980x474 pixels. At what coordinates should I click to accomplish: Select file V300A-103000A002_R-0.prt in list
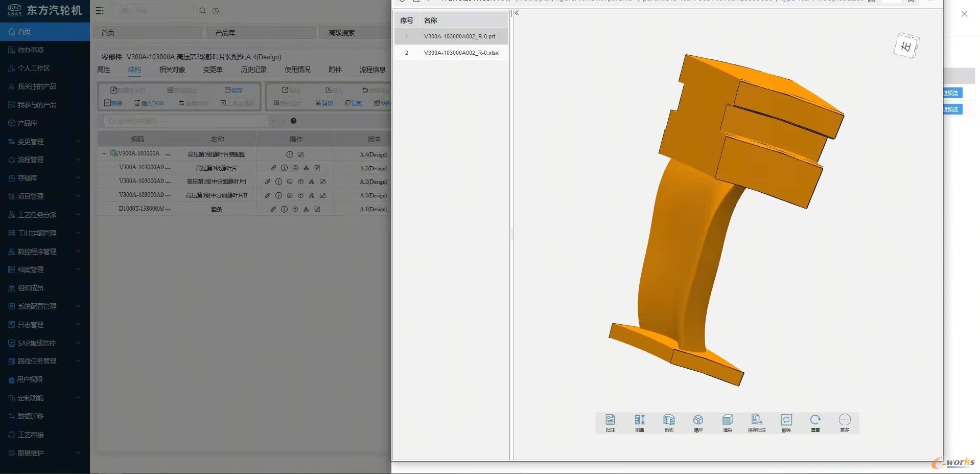(x=451, y=36)
